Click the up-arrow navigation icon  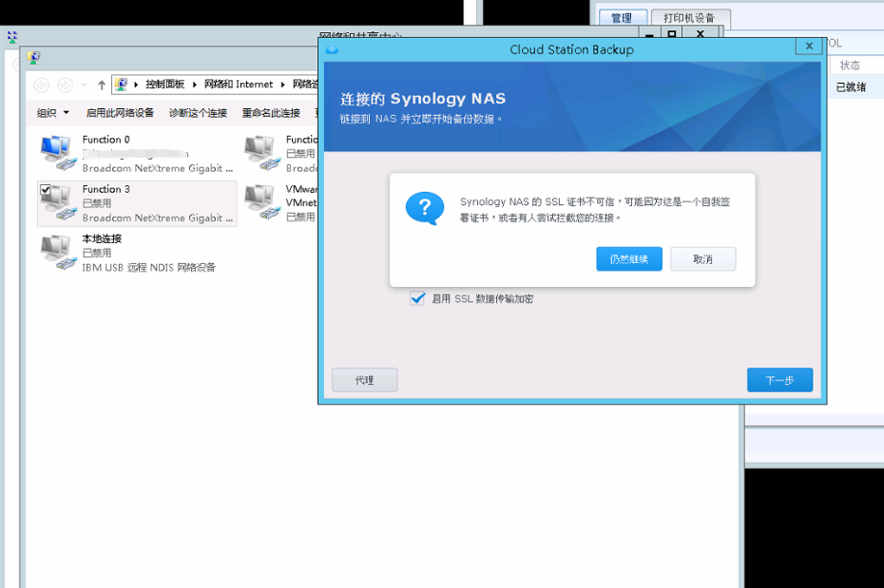point(102,85)
